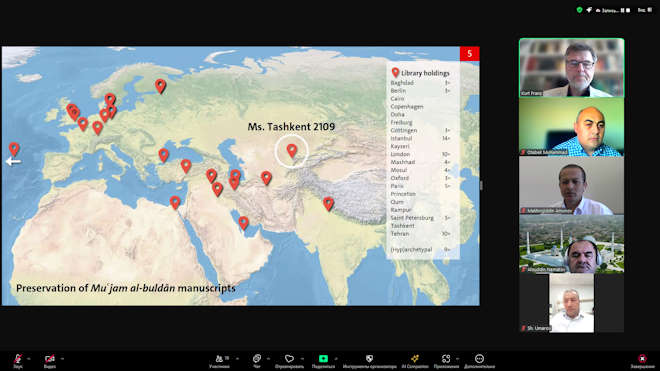This screenshot has width=660, height=371.
Task: Launch the AI Companion sparkle icon
Action: coord(415,358)
